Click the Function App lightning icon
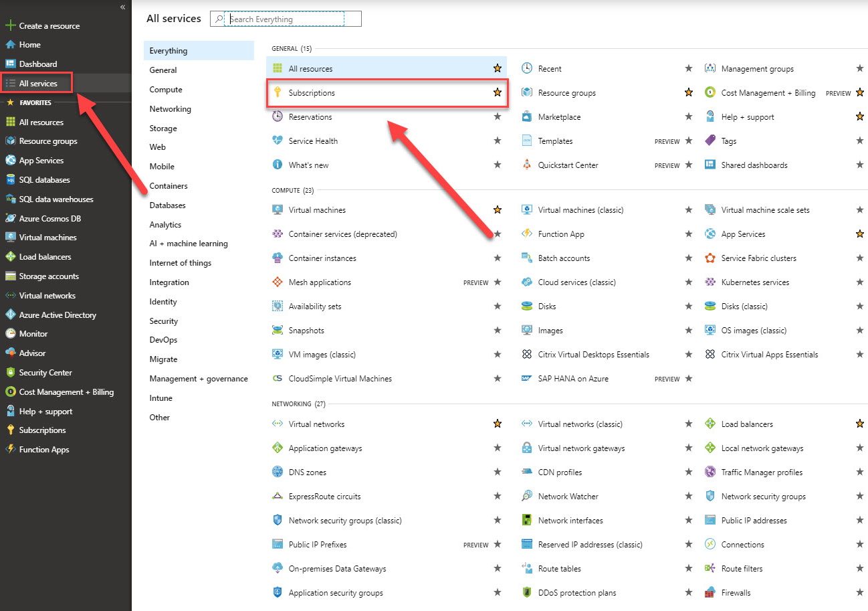868x611 pixels. (527, 234)
